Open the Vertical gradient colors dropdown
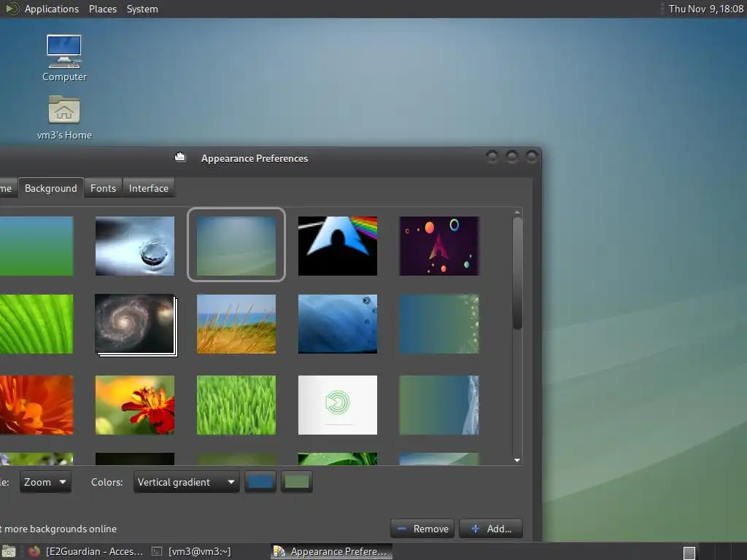Screen dimensions: 747x560 (186, 482)
